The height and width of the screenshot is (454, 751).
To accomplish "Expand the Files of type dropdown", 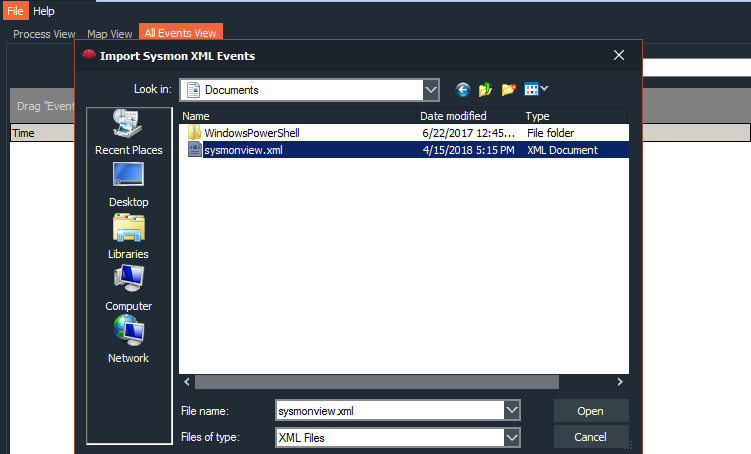I will [512, 437].
